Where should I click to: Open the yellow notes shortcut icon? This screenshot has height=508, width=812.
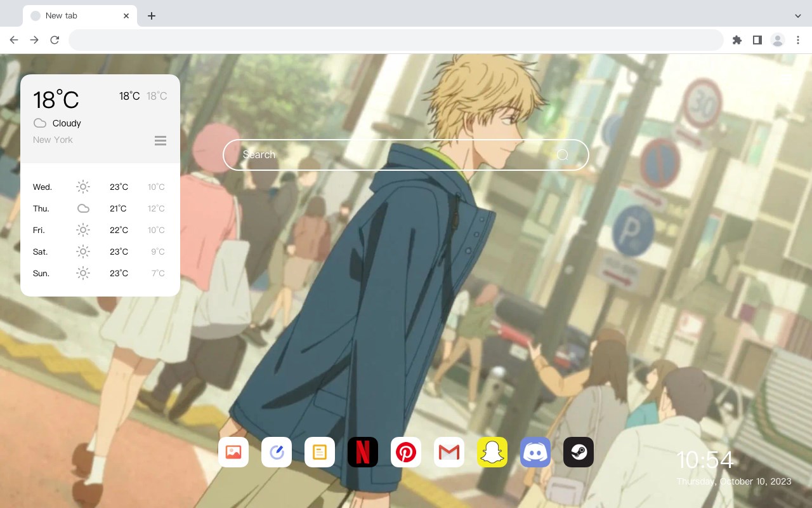click(x=320, y=452)
